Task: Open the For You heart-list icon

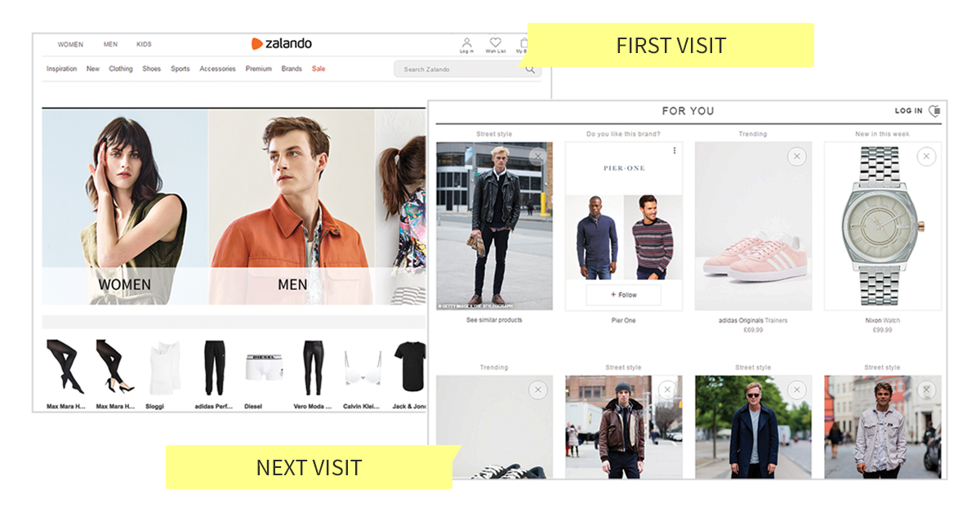Action: tap(935, 111)
